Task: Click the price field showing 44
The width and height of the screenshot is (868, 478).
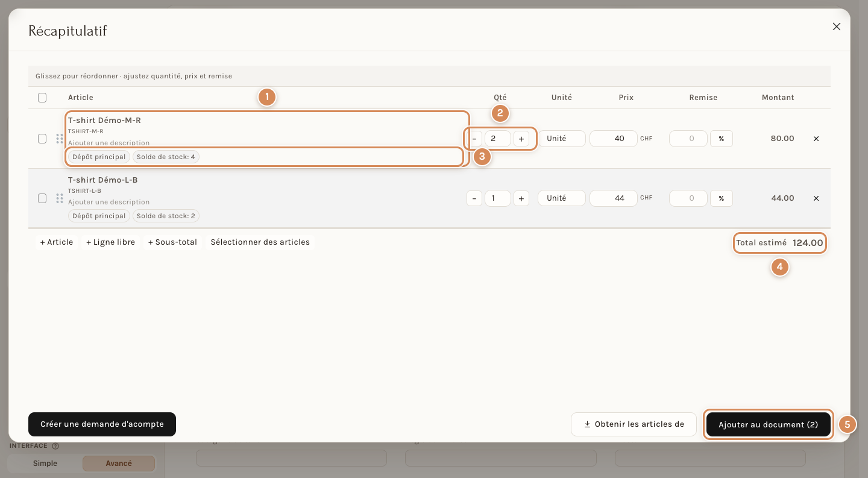Action: tap(614, 198)
